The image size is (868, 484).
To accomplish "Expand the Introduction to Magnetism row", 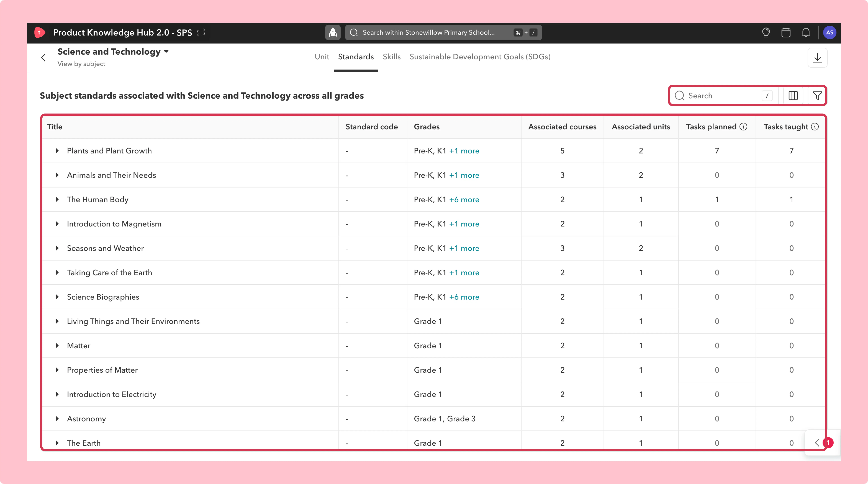I will coord(57,224).
